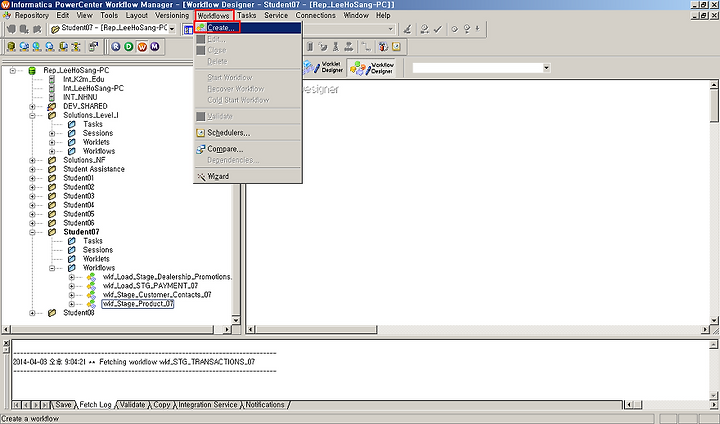Click the workspace vertical scrollbar thumb
The image size is (720, 424).
click(x=714, y=105)
